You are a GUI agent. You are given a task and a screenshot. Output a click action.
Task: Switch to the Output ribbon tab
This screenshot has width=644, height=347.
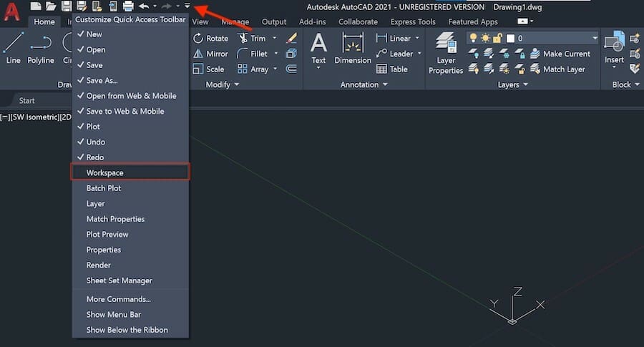click(274, 21)
